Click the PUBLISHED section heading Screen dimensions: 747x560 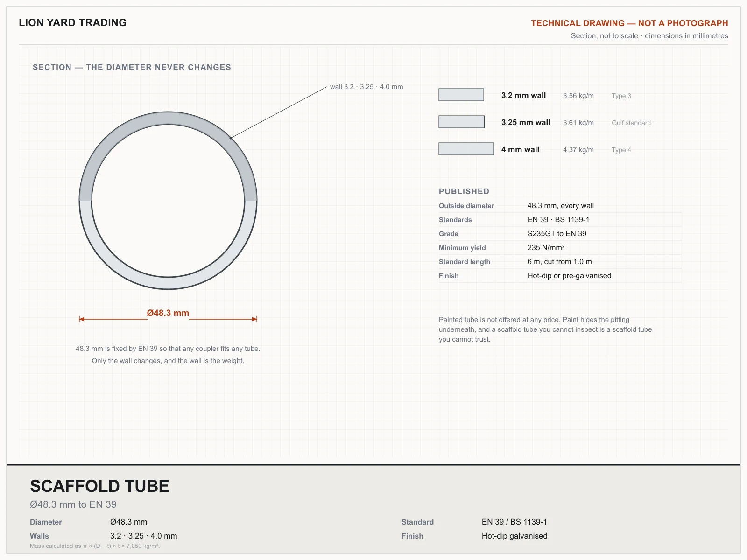pyautogui.click(x=464, y=191)
